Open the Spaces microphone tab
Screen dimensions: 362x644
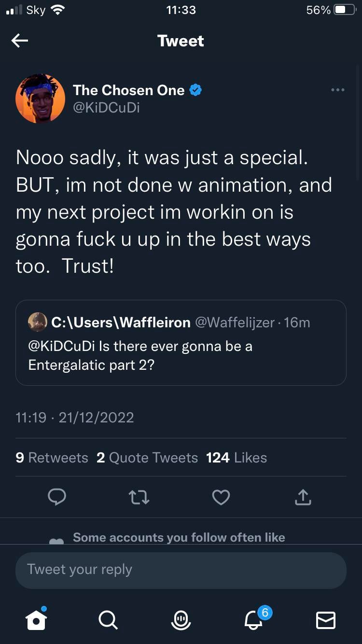coord(181,619)
